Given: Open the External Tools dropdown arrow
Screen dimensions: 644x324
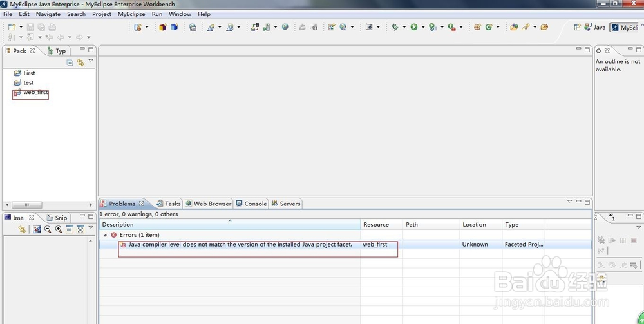Looking at the screenshot, I should pos(461,27).
